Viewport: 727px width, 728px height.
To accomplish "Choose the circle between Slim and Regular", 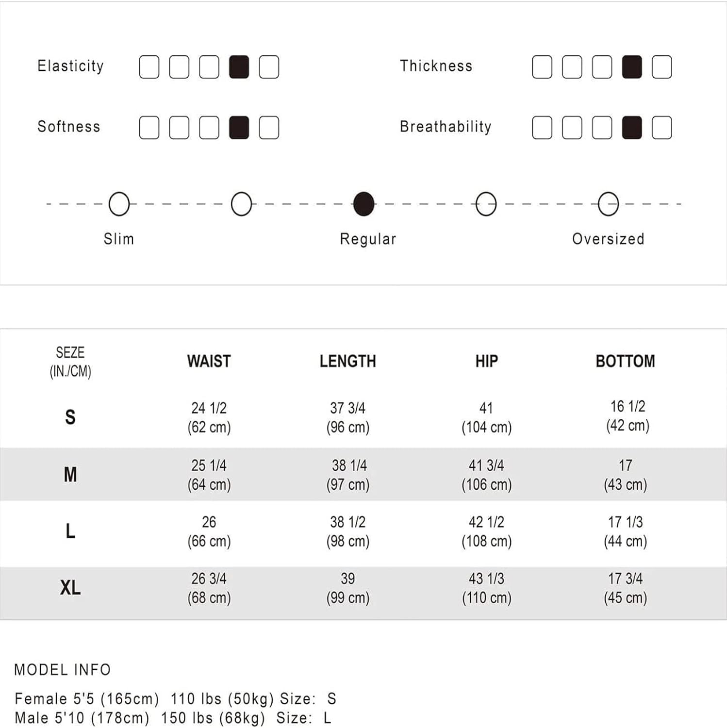I will click(242, 204).
